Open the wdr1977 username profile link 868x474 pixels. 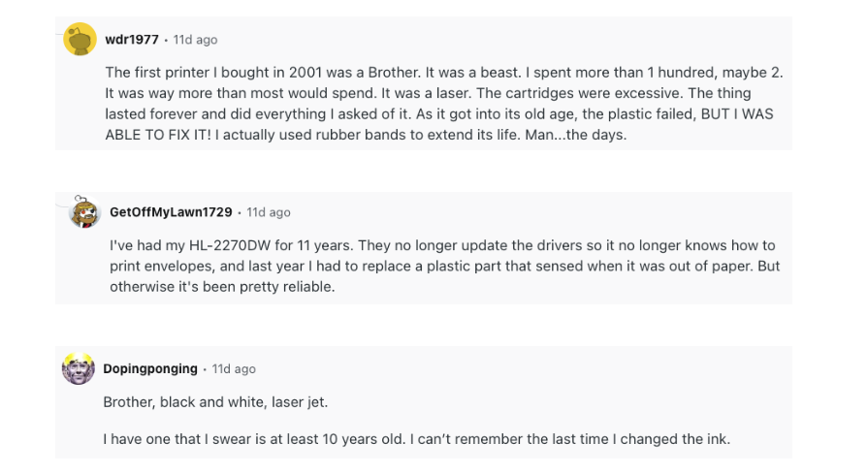point(131,40)
